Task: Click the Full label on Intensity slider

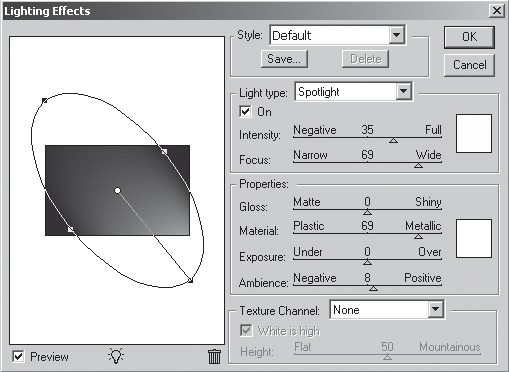Action: coord(433,130)
